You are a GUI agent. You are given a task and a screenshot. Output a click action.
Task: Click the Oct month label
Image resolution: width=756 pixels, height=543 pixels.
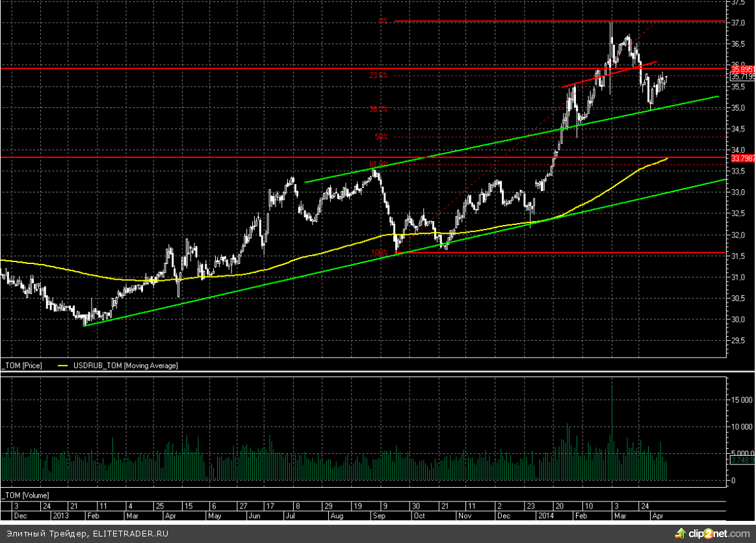tap(419, 516)
